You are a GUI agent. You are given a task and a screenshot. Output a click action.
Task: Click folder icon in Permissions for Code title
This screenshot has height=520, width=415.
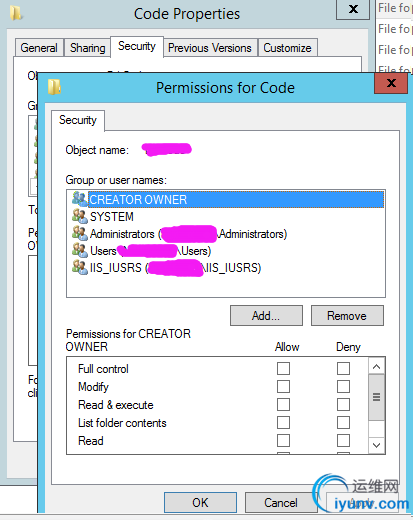click(54, 87)
